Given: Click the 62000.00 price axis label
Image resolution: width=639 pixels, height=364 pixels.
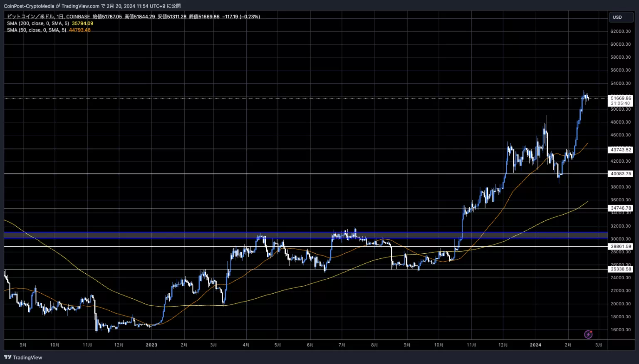Looking at the screenshot, I should coord(621,31).
